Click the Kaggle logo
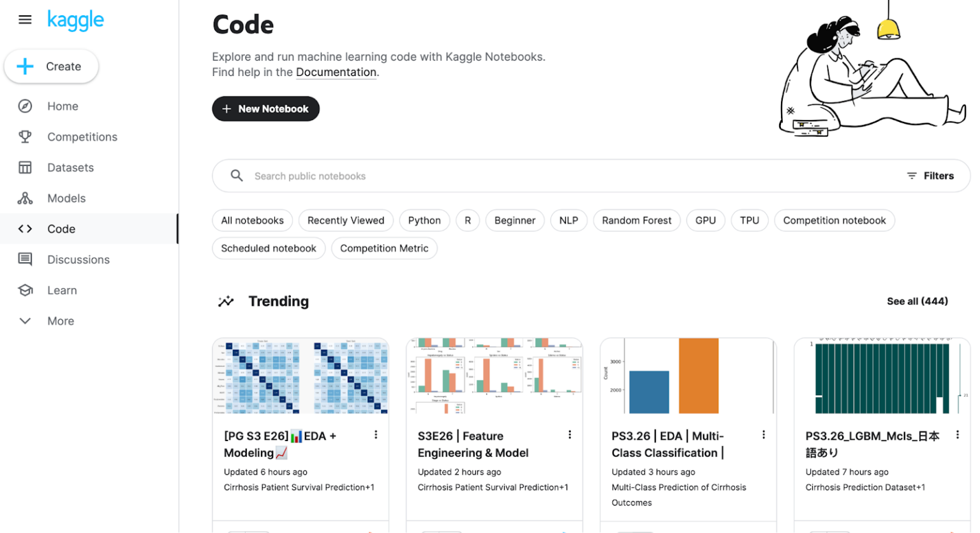Image resolution: width=980 pixels, height=533 pixels. 75,20
